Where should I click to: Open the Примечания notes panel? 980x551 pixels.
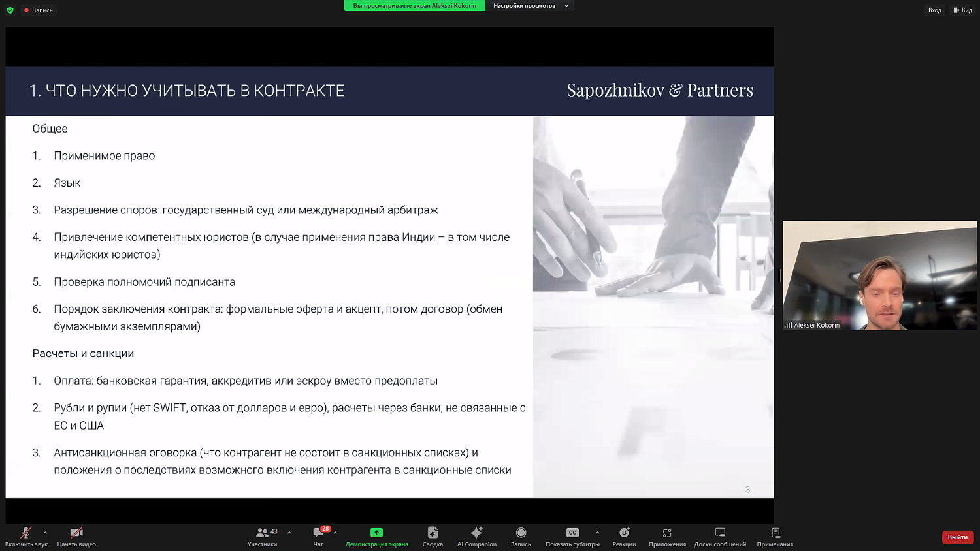775,536
